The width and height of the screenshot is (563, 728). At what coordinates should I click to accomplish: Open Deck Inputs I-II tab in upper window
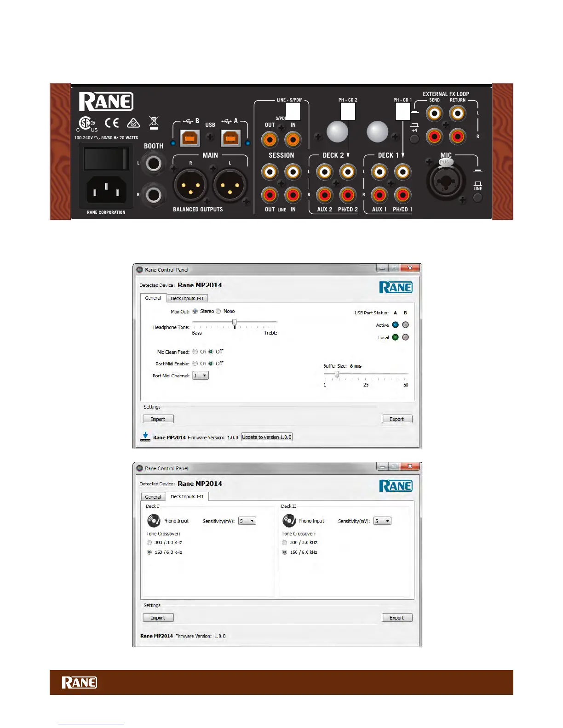point(187,298)
